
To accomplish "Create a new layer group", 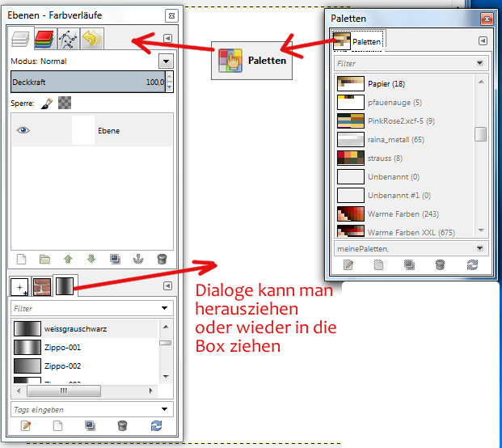I will [x=44, y=259].
